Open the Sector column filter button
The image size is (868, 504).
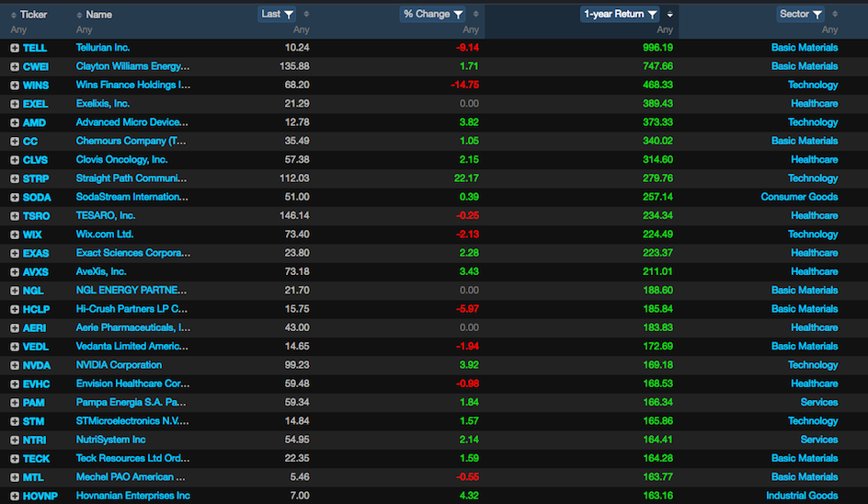[801, 15]
